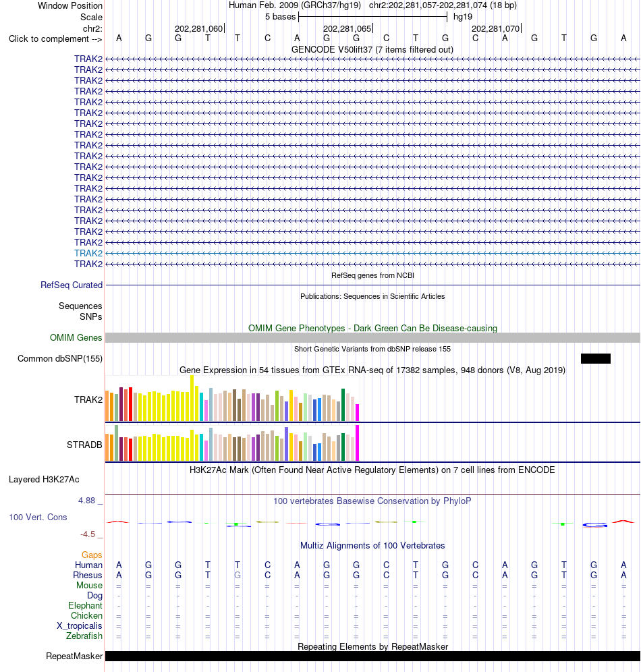Click the tallest yellow bar in TRAK2 expression chart
This screenshot has height=672, width=641.
pyautogui.click(x=192, y=398)
